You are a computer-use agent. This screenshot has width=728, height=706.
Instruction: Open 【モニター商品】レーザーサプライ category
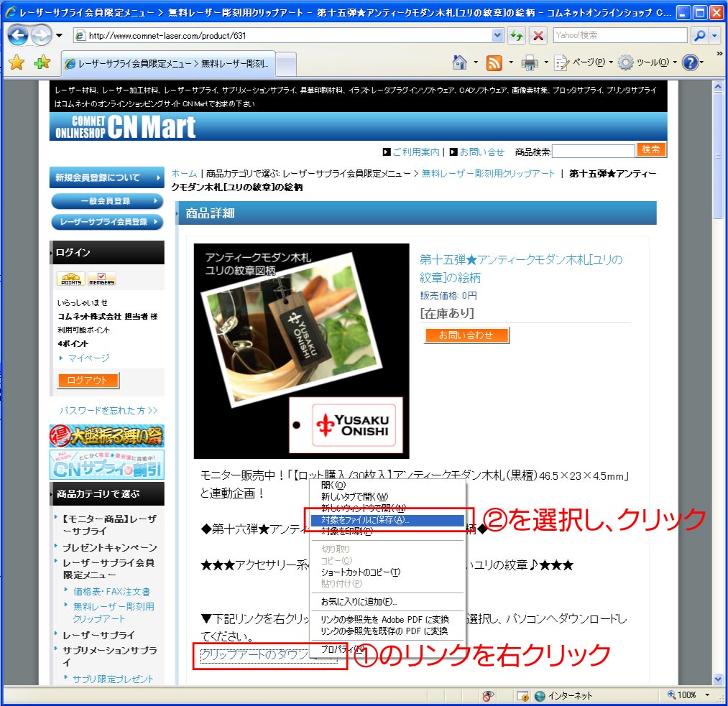pos(109,524)
